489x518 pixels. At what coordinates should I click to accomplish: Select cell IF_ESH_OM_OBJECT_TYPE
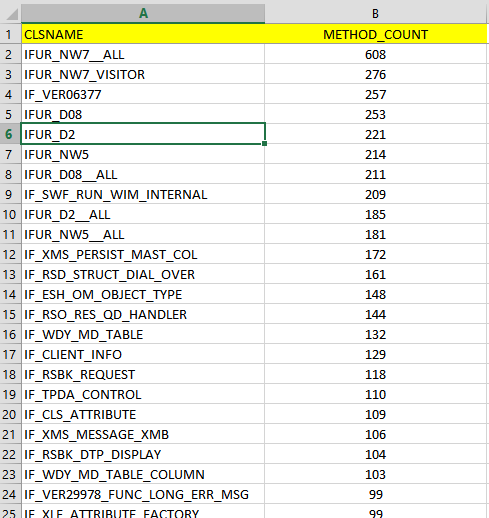coord(143,294)
